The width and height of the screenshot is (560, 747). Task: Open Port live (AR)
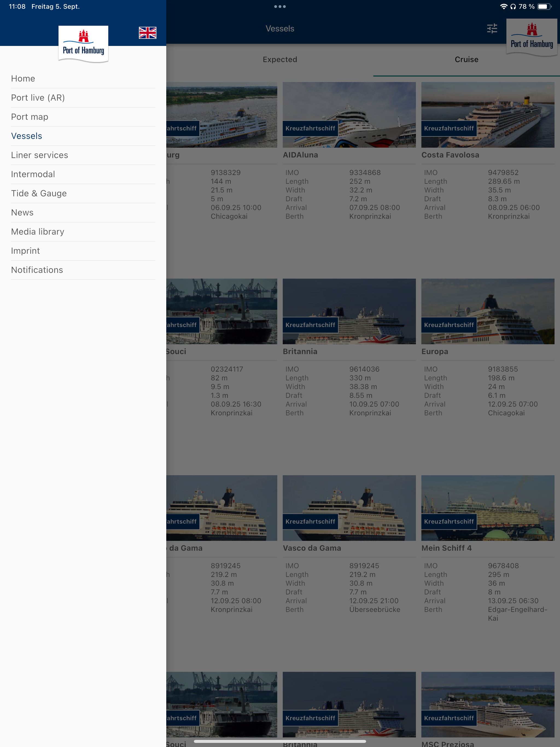tap(83, 98)
